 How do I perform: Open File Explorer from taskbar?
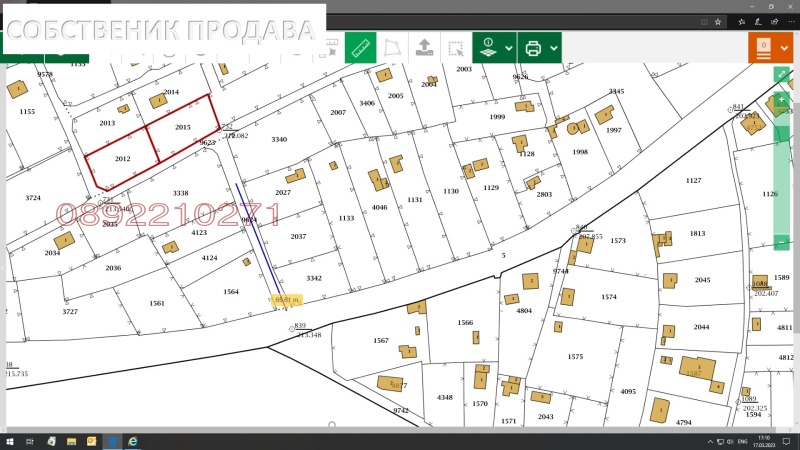coord(71,441)
